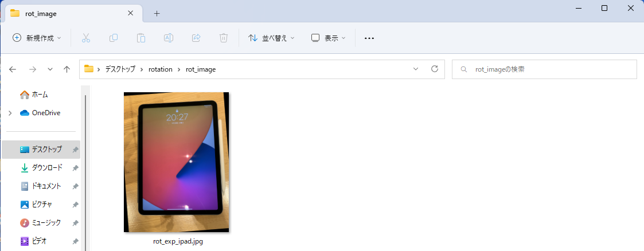The width and height of the screenshot is (644, 251).
Task: Maximize the File Explorer window
Action: point(604,8)
